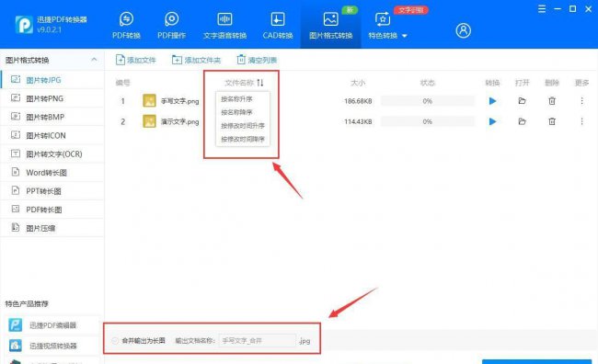598x364 pixels.
Task: Click the 186.68KB size value
Action: 358,101
